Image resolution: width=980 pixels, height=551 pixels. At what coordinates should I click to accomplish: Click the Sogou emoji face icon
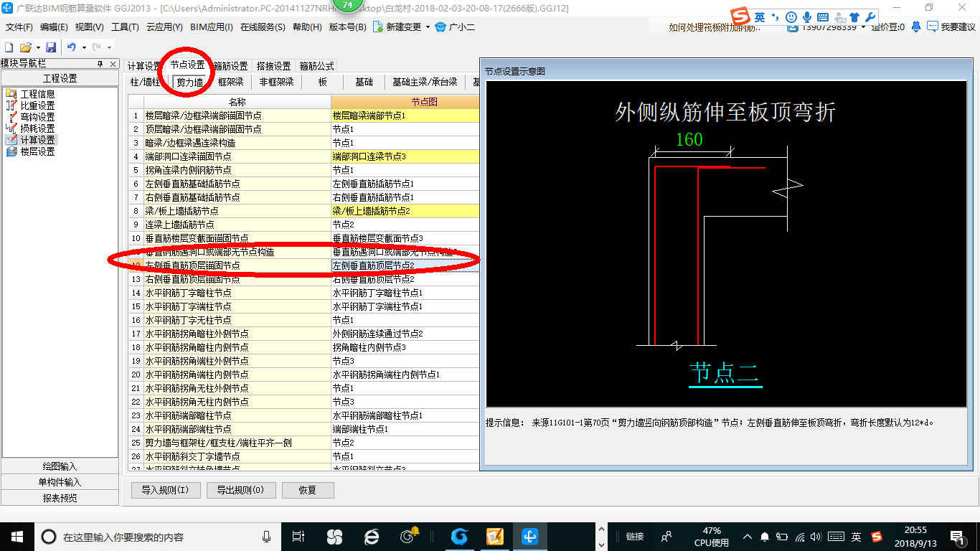tap(791, 17)
